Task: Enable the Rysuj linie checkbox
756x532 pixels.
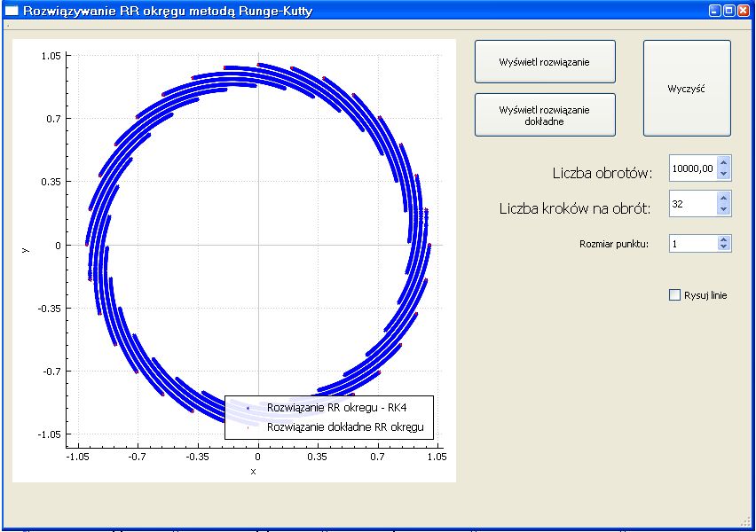Action: click(674, 295)
